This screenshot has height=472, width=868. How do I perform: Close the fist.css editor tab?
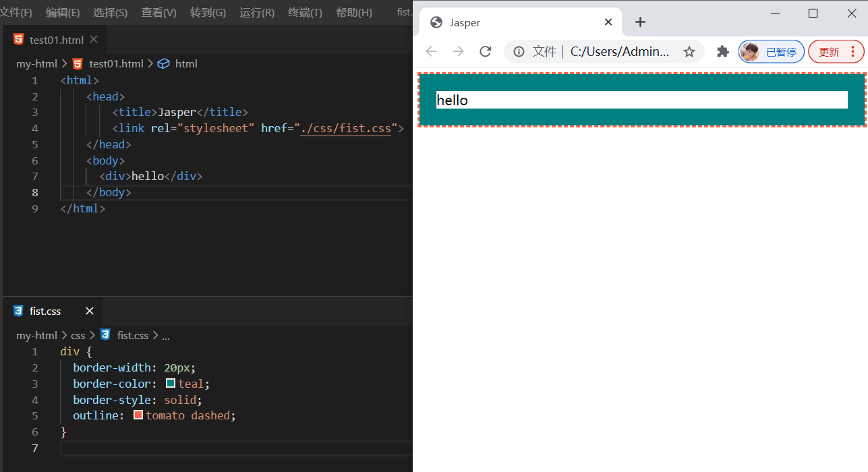tap(90, 311)
